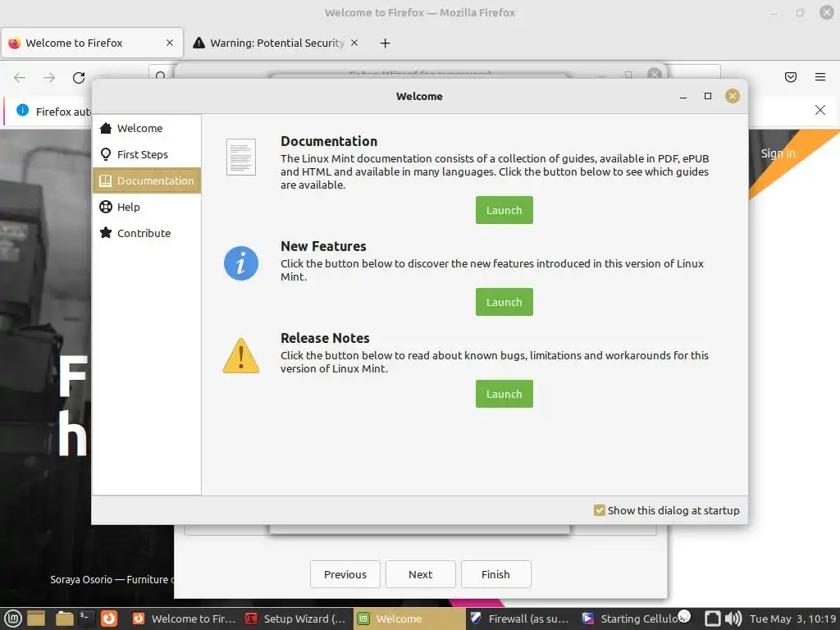Click Finish in the Setup Wizard
The height and width of the screenshot is (630, 840).
click(x=495, y=574)
